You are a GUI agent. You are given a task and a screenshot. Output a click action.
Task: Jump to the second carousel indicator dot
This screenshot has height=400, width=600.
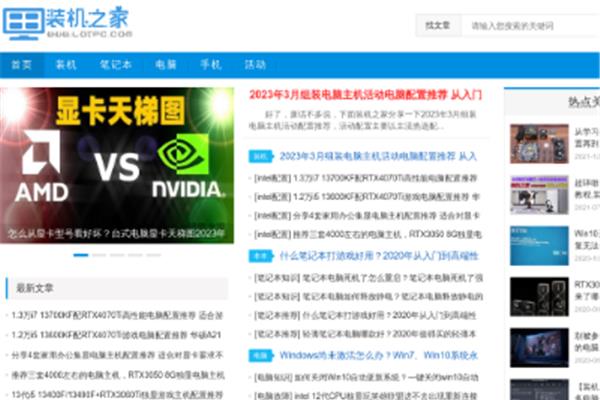pyautogui.click(x=99, y=255)
